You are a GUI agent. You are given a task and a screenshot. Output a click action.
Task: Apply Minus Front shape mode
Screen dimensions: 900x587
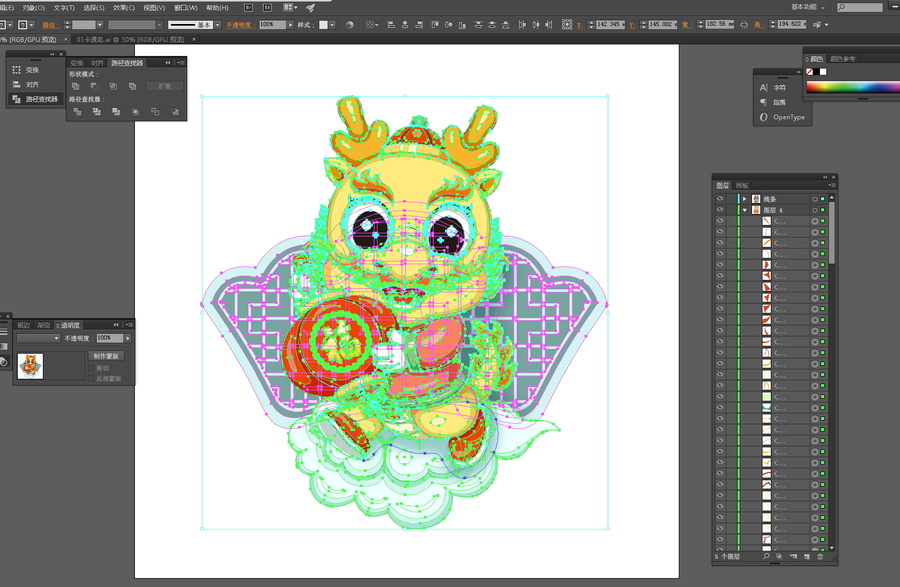pyautogui.click(x=94, y=86)
